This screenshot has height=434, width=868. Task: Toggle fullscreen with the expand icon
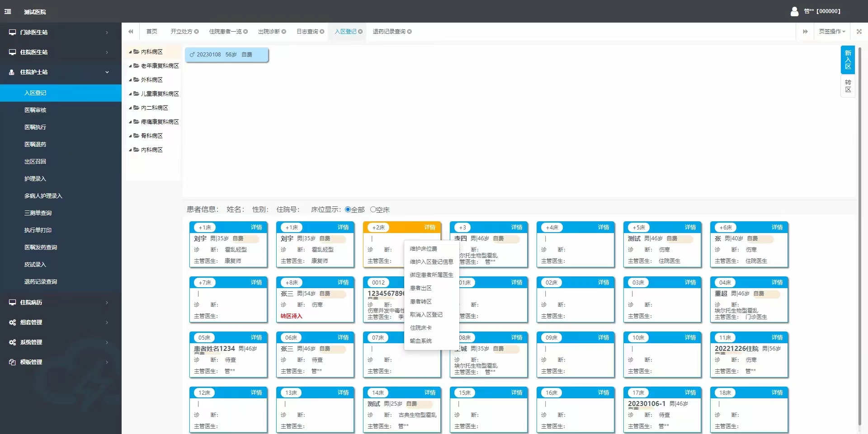(x=859, y=32)
